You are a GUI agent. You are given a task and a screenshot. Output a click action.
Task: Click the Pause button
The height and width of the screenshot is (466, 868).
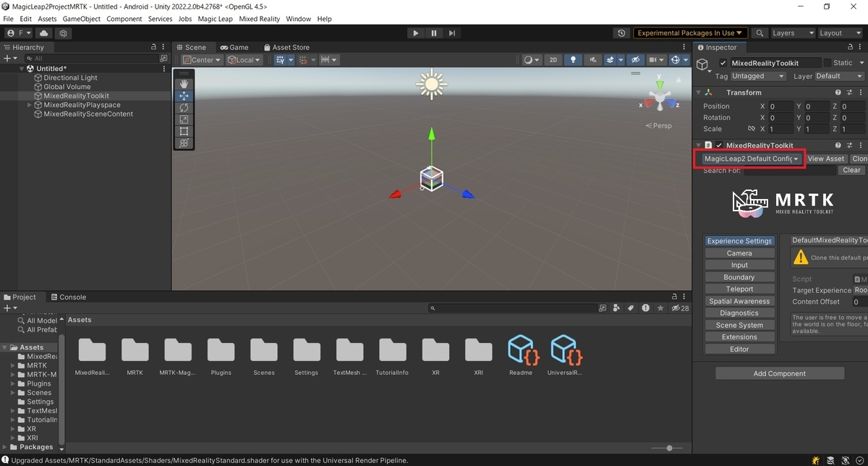click(434, 33)
